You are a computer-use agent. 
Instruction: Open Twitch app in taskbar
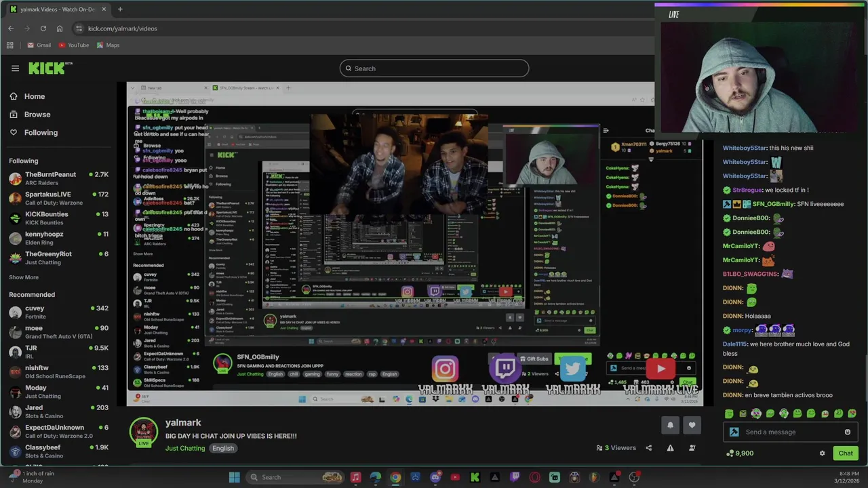coord(515,477)
